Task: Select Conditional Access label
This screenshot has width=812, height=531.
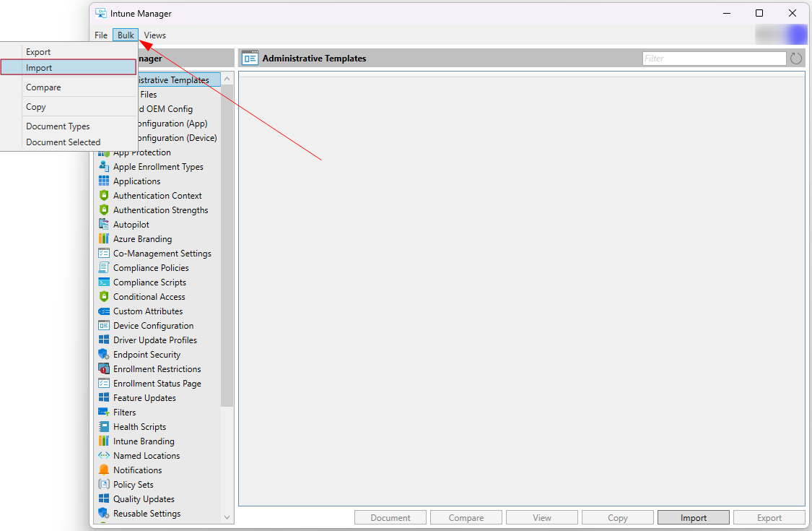Action: pos(149,297)
